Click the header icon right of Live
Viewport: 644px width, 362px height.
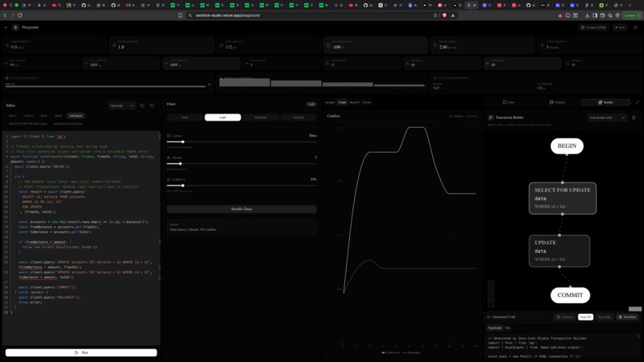point(635,27)
